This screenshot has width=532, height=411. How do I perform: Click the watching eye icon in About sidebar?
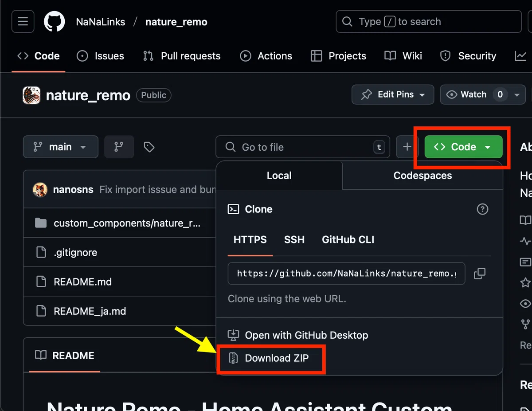(x=525, y=304)
